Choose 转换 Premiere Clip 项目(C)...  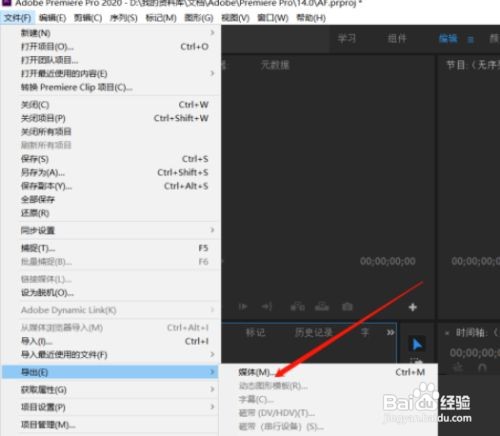[x=110, y=87]
